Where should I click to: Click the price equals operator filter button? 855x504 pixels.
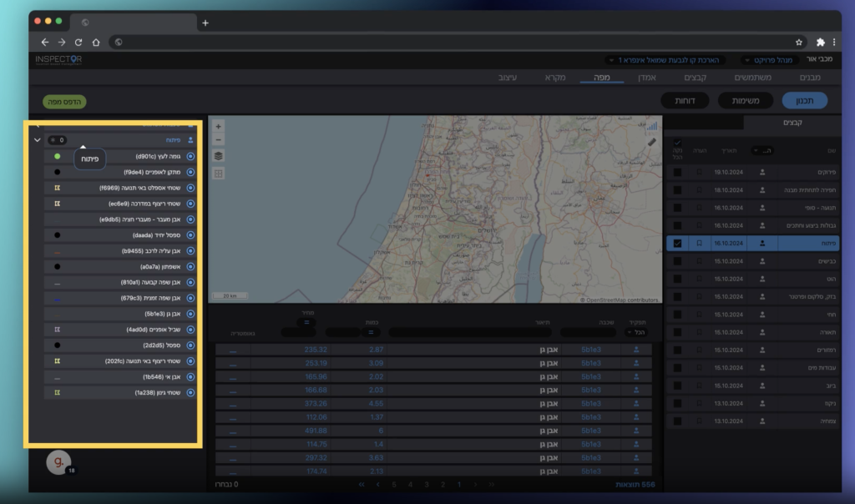(306, 322)
